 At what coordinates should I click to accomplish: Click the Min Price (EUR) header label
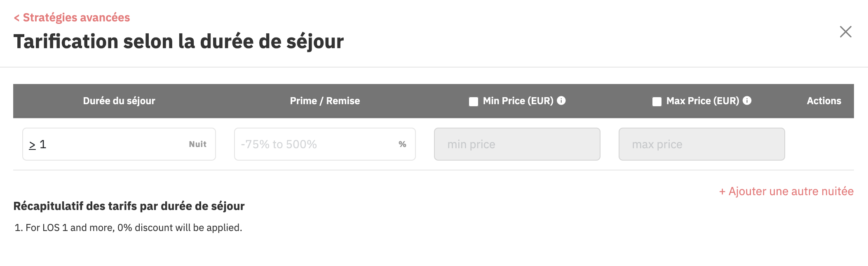pyautogui.click(x=518, y=101)
